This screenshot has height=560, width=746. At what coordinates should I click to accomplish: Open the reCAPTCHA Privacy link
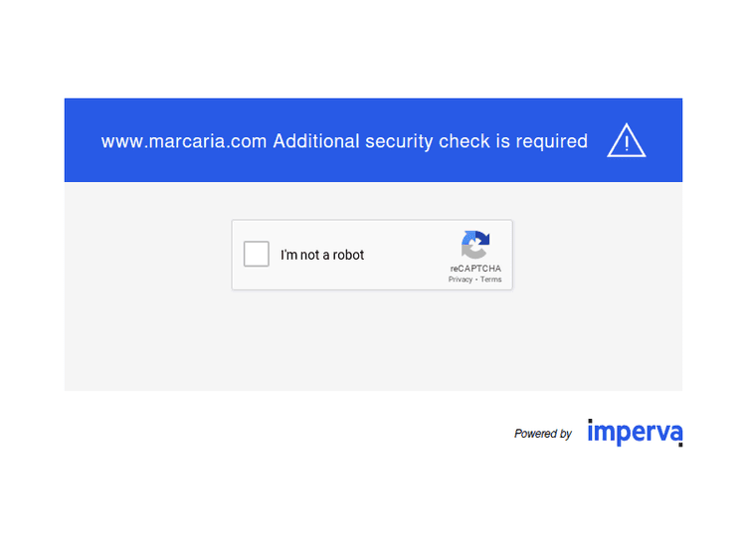pyautogui.click(x=461, y=280)
